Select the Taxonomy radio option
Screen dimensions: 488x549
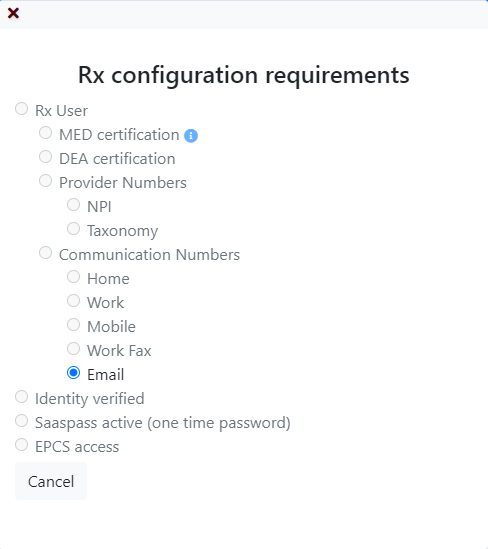(x=74, y=229)
